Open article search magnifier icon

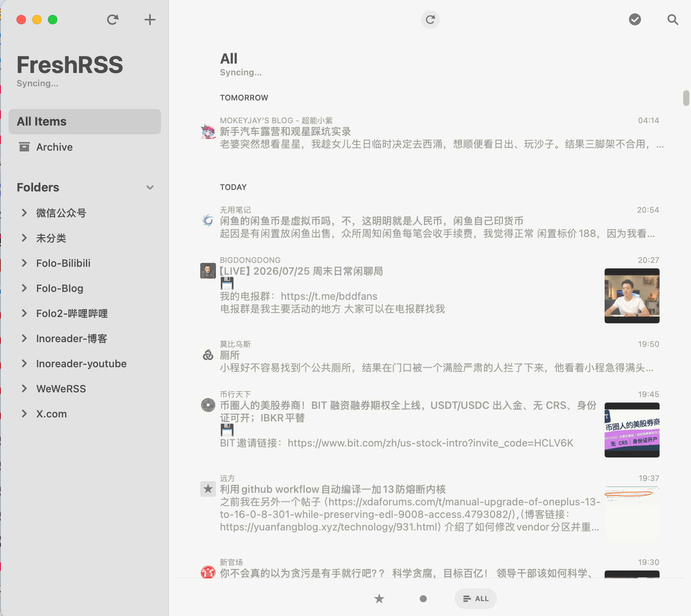pos(673,20)
